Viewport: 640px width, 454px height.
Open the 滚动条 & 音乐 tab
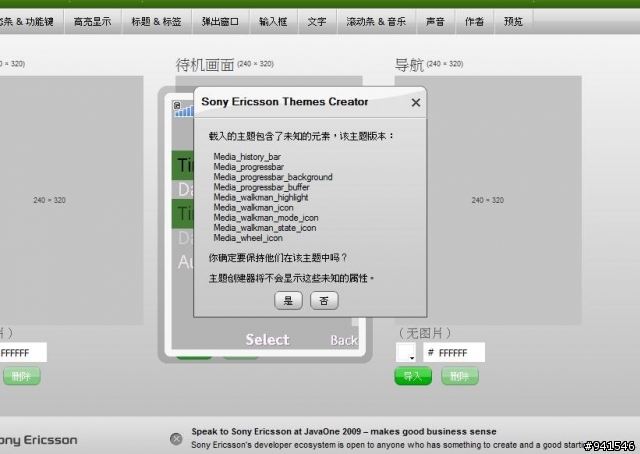pyautogui.click(x=376, y=22)
